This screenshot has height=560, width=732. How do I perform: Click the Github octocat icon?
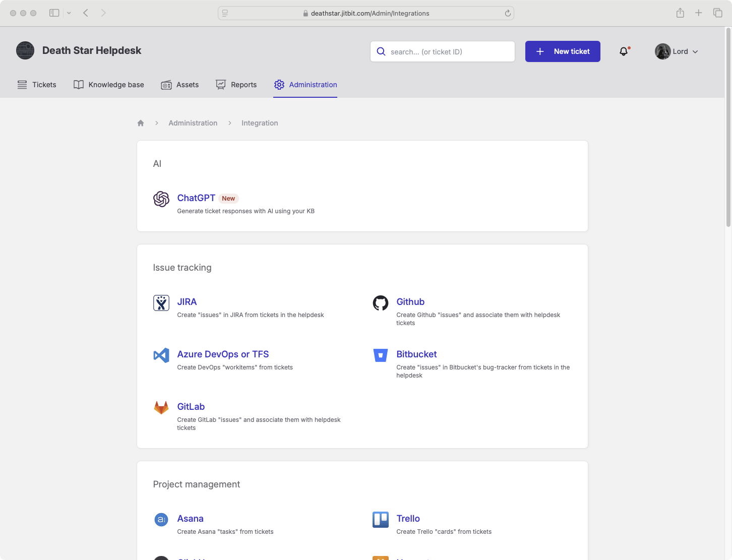coord(381,303)
